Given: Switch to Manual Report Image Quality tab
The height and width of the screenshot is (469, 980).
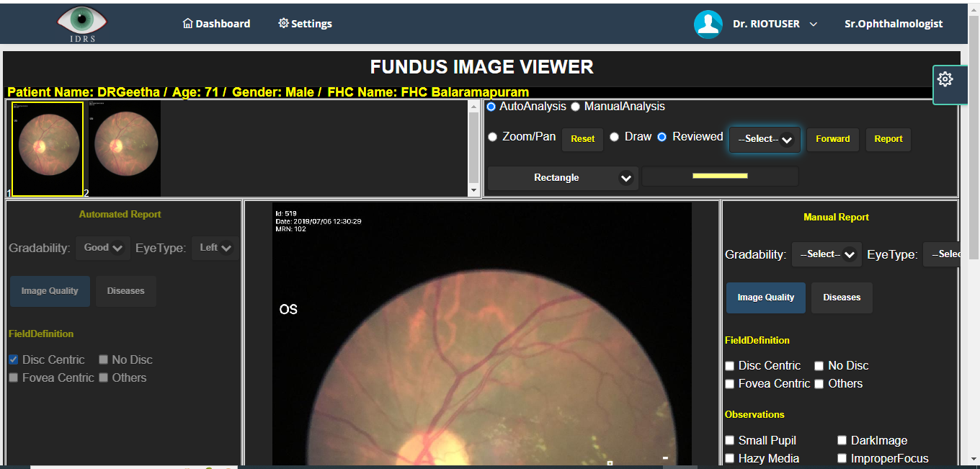Looking at the screenshot, I should (766, 298).
